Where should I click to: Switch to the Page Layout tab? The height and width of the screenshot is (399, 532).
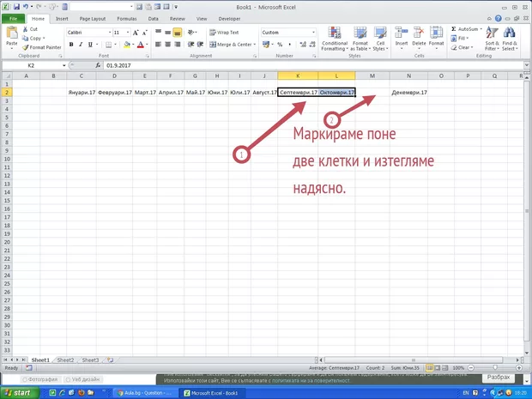93,19
